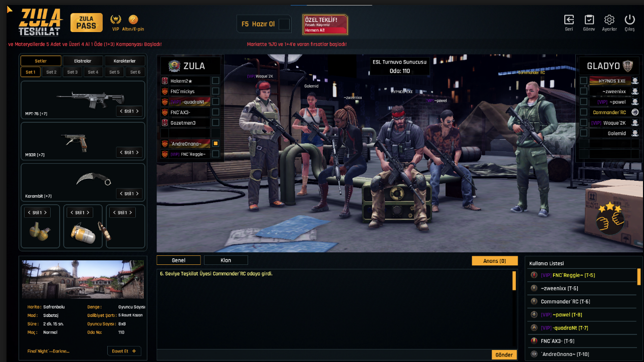The image size is (644, 362).
Task: Check the box next to Hakem2★
Action: point(216,81)
